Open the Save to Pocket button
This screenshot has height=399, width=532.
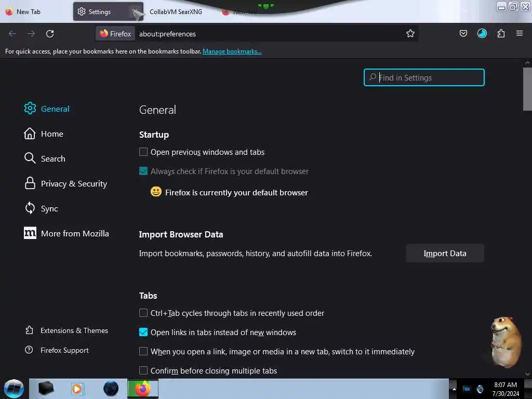tap(463, 33)
